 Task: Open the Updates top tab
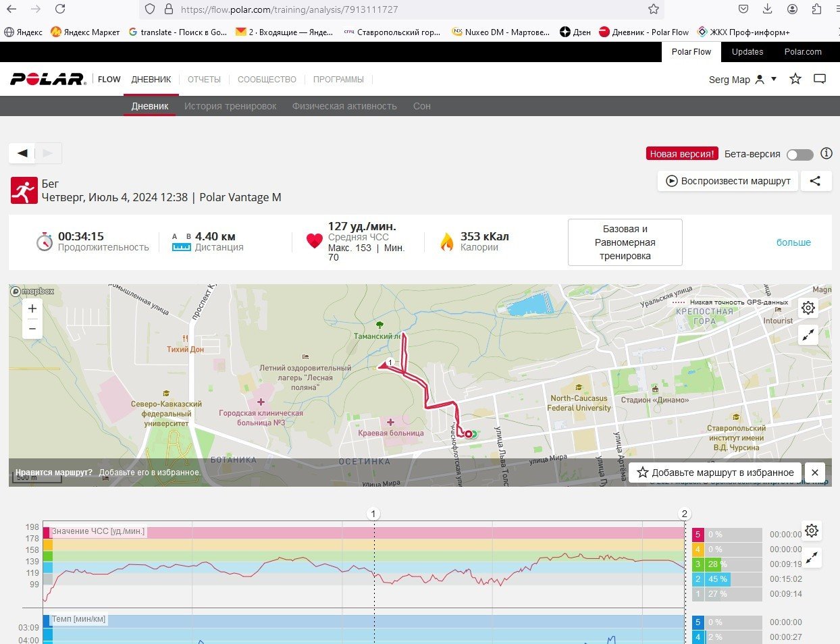coord(747,52)
